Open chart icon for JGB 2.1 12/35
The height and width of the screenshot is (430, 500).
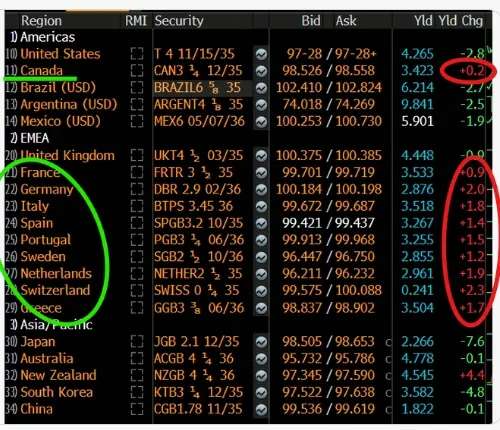[261, 342]
